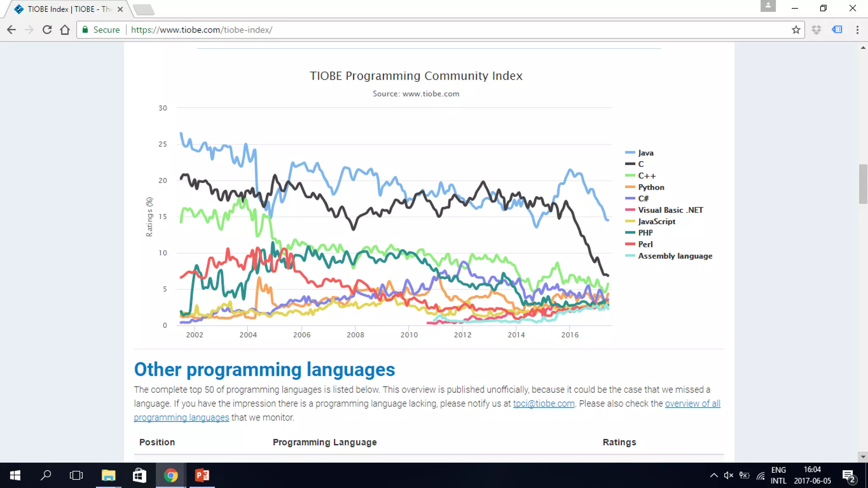The width and height of the screenshot is (868, 488).
Task: Open Windows Store from the taskbar
Action: pyautogui.click(x=139, y=475)
